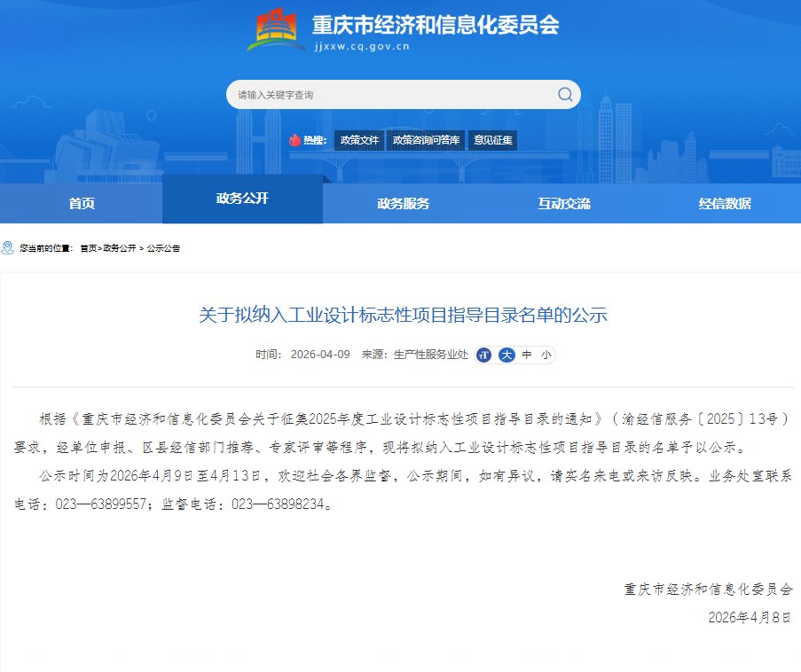The height and width of the screenshot is (672, 801).
Task: Click the 重庆市经济和信息化委员会 site title
Action: pos(436,25)
